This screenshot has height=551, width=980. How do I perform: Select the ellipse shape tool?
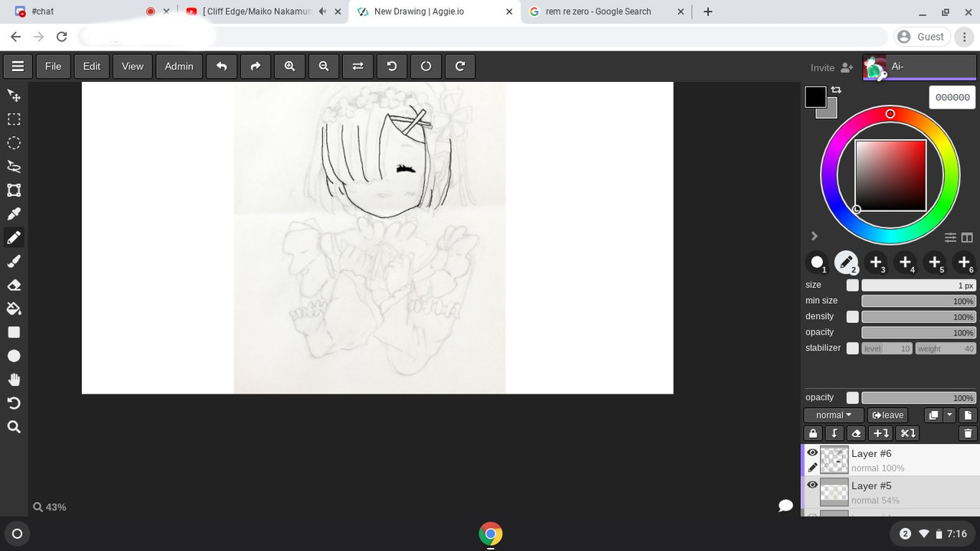[14, 356]
